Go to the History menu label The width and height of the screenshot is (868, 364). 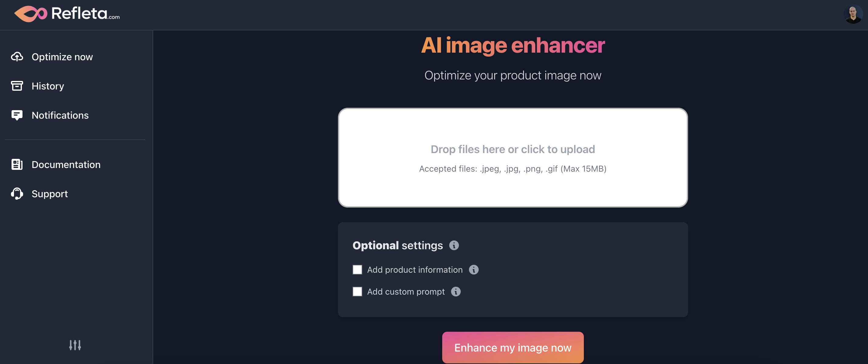point(48,86)
